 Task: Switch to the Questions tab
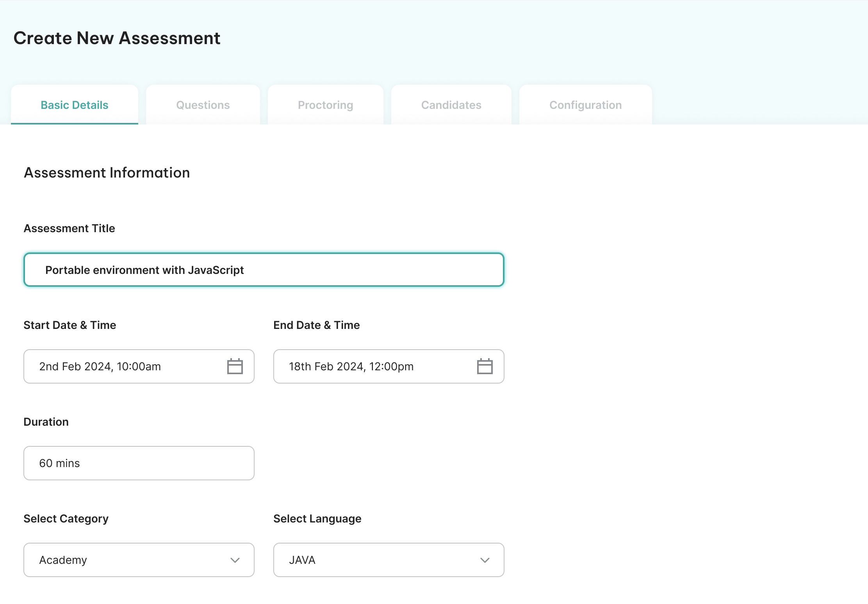click(x=203, y=105)
